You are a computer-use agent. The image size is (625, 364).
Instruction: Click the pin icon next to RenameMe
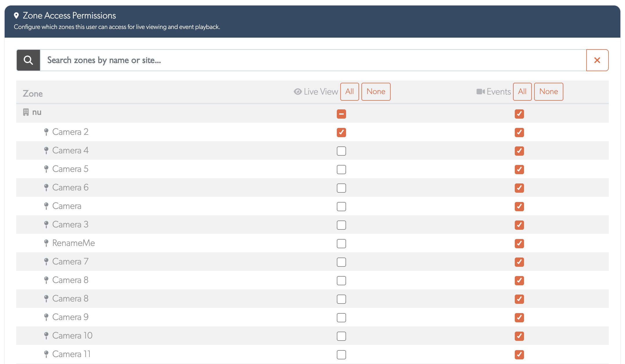click(47, 243)
